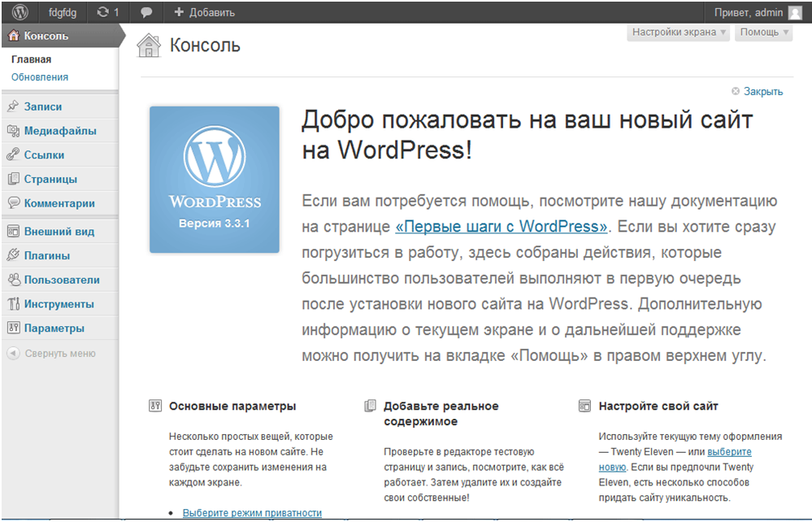Open Выберите режим приватности link
This screenshot has width=812, height=522.
click(x=252, y=512)
